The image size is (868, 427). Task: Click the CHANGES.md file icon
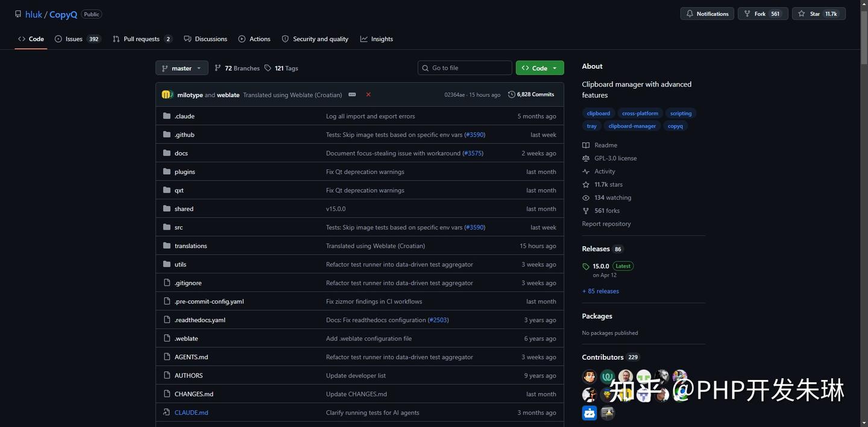(167, 394)
